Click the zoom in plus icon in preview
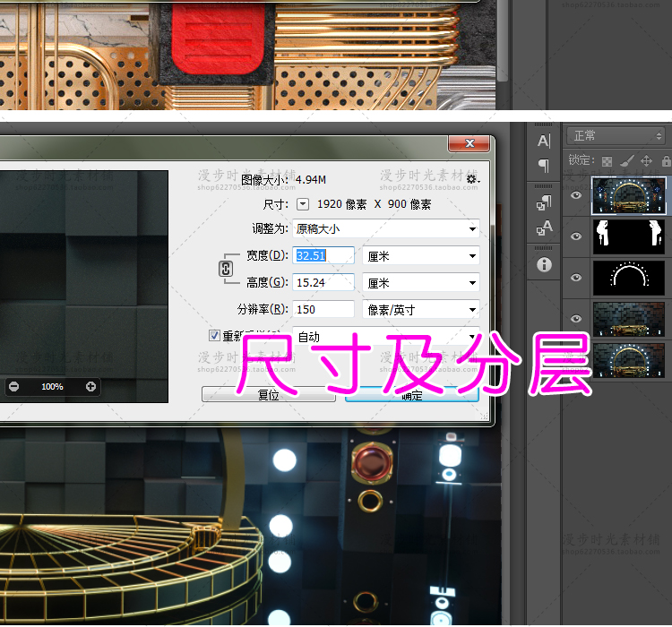The width and height of the screenshot is (672, 627). click(x=90, y=387)
